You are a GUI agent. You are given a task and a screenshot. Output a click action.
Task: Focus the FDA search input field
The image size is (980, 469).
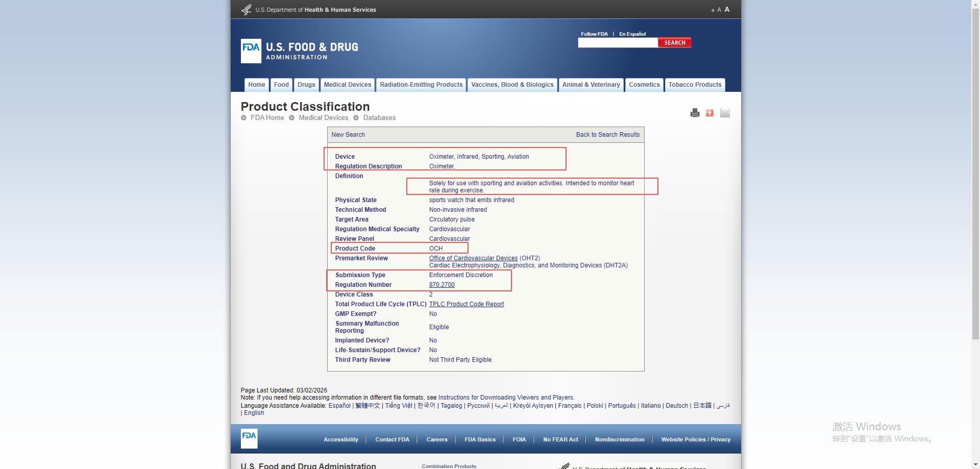(x=618, y=43)
